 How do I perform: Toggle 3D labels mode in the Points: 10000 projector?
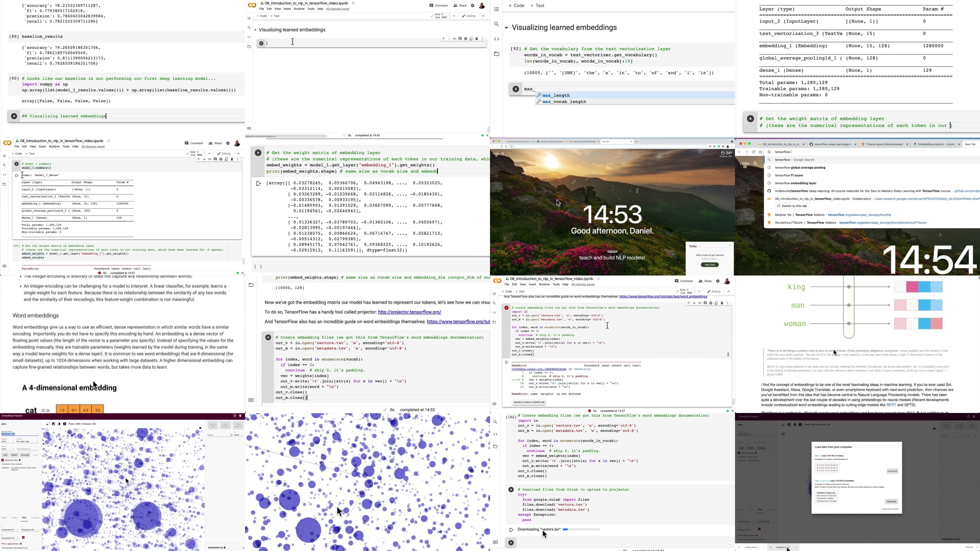click(x=65, y=424)
